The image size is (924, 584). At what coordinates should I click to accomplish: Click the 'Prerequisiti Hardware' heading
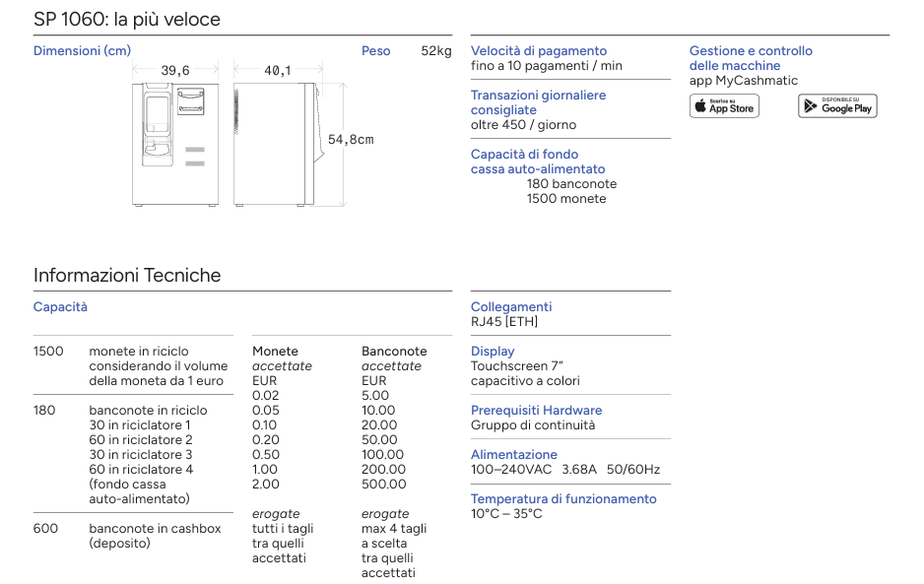point(536,411)
